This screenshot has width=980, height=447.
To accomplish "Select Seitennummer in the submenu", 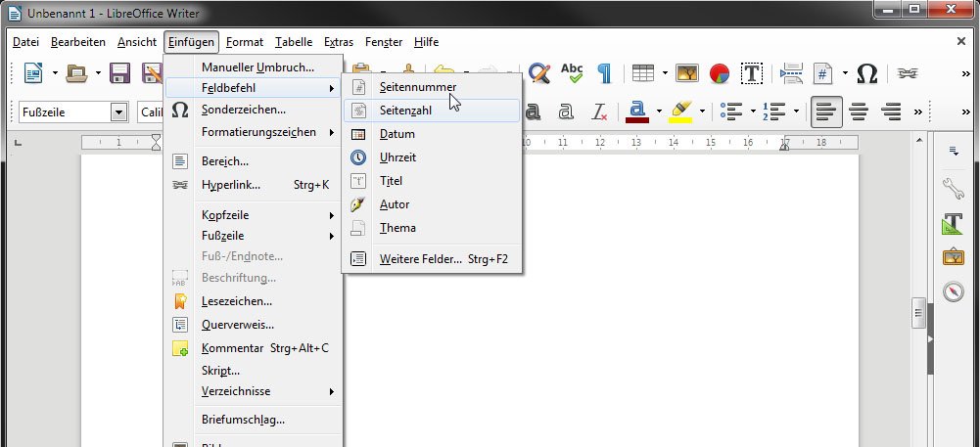I will (431, 87).
